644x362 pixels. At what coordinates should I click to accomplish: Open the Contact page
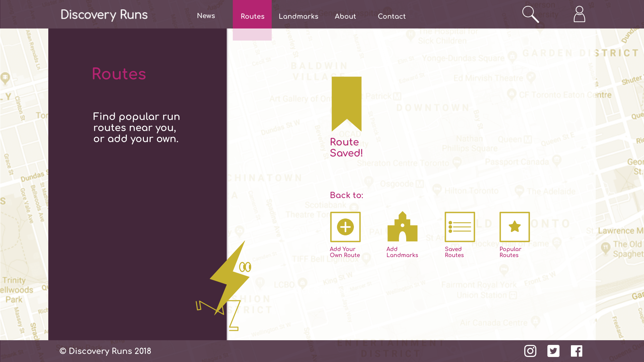click(392, 16)
